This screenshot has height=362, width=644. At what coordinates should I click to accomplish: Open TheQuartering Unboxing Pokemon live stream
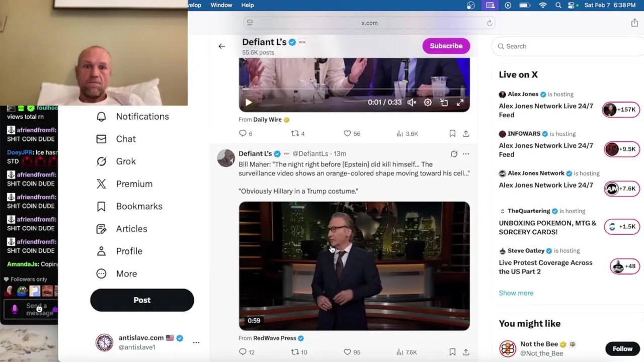(x=547, y=228)
